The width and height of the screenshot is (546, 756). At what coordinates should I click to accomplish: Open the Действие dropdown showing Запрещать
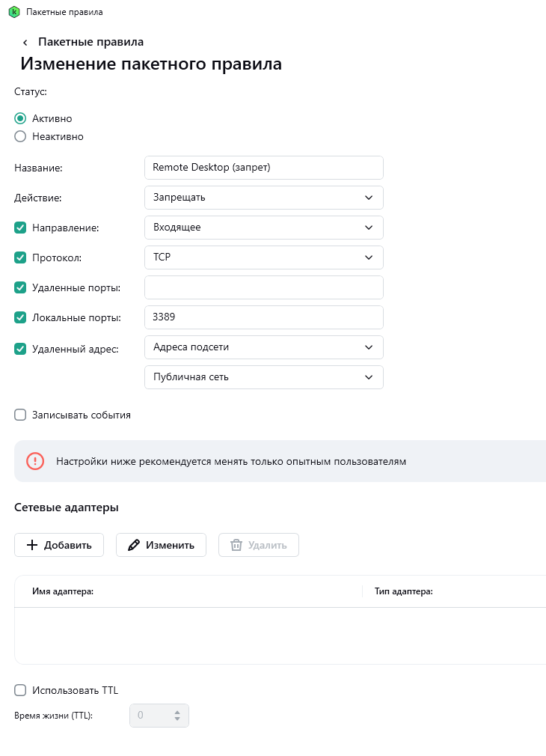tap(263, 198)
